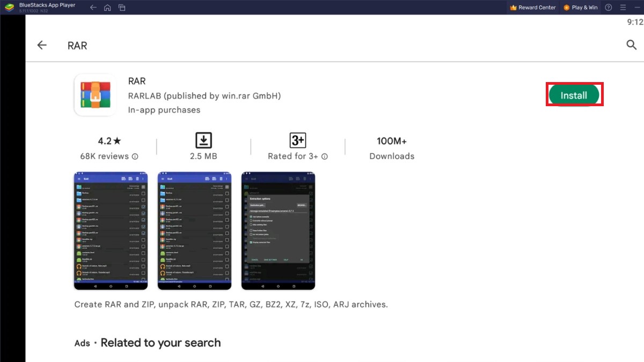Open BlueStacks recent apps icon
The width and height of the screenshot is (644, 362).
122,8
